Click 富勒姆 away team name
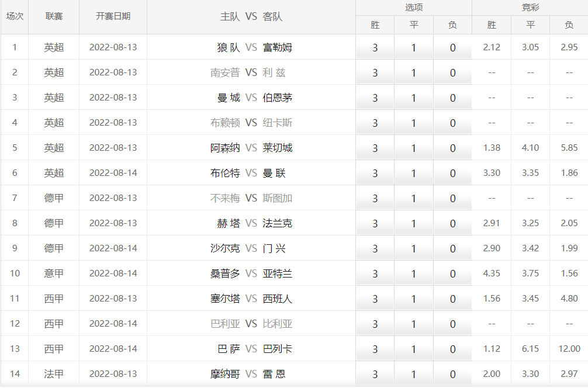 click(x=278, y=47)
